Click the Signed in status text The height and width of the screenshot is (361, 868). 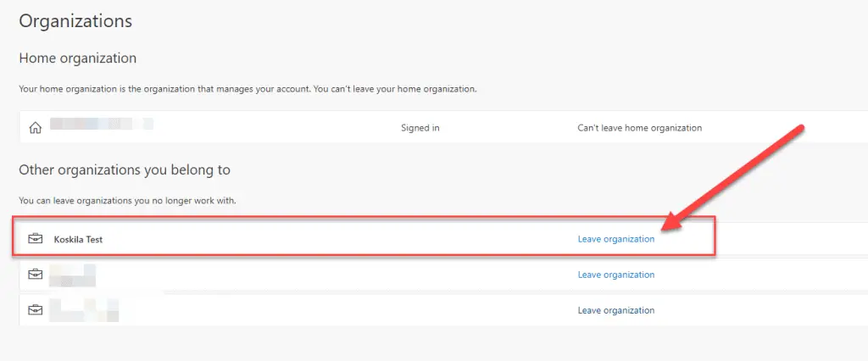[420, 128]
